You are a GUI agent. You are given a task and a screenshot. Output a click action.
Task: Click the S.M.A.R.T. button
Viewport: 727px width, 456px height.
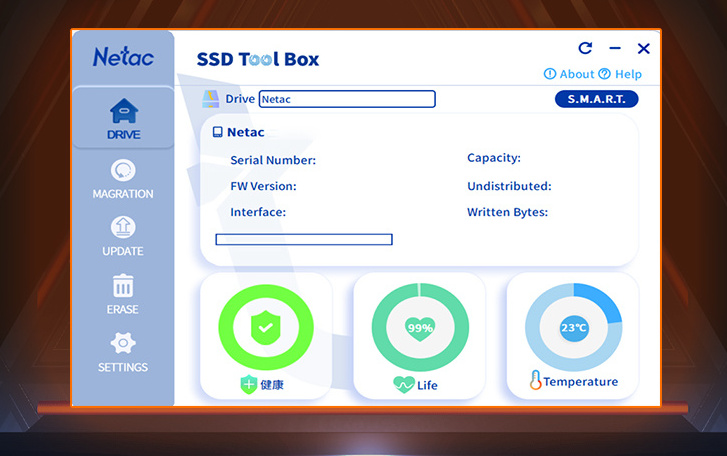coord(597,99)
